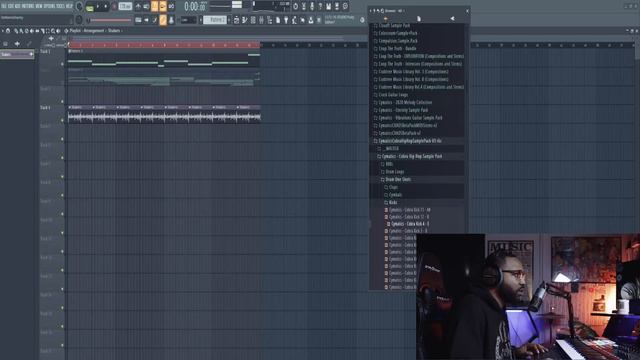Select the playlist Draw pencil tool
This screenshot has width=640, height=360.
pos(16,31)
